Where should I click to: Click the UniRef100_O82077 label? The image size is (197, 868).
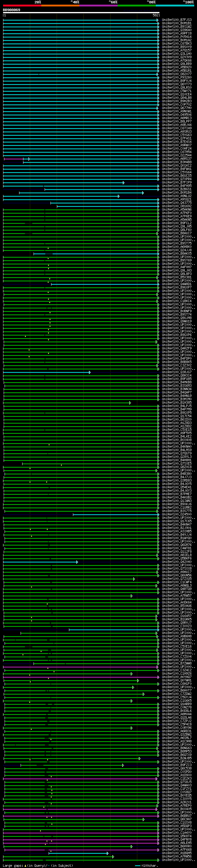pos(177,74)
